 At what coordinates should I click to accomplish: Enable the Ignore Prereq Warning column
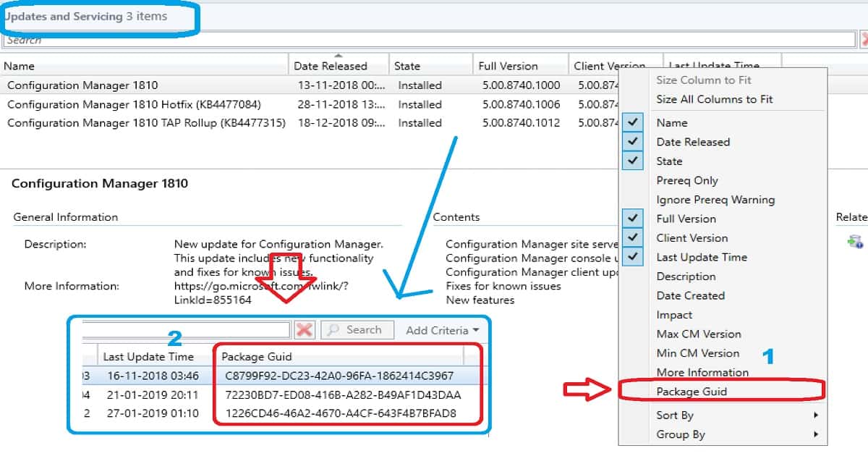(x=715, y=200)
